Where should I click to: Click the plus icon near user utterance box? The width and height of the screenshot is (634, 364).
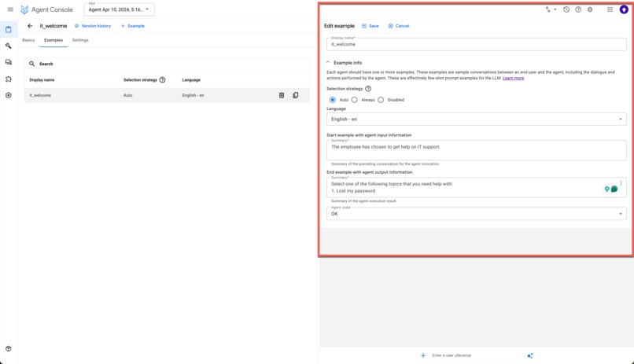(423, 355)
